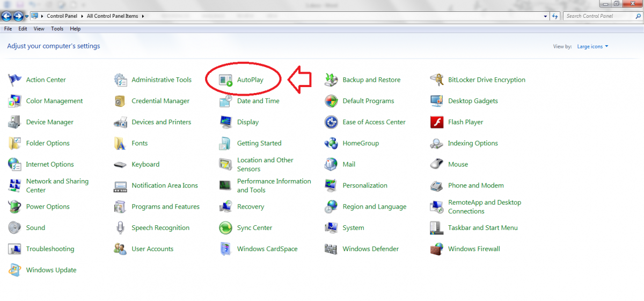
Task: Click the BitLocker Drive Encryption icon
Action: [437, 80]
